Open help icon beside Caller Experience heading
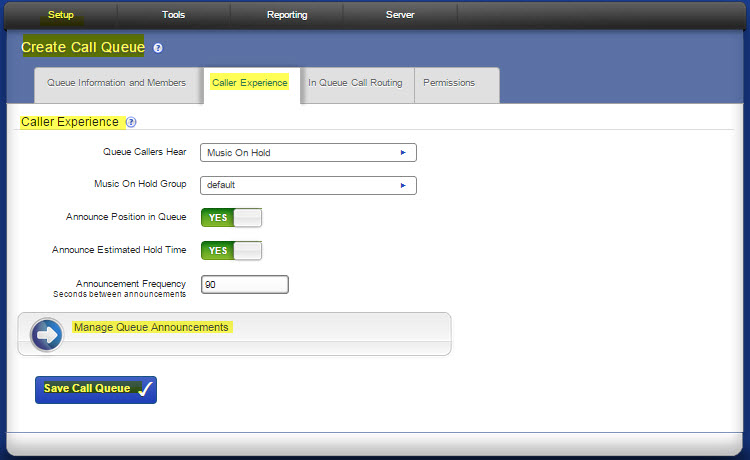Viewport: 750px width, 460px height. 131,122
